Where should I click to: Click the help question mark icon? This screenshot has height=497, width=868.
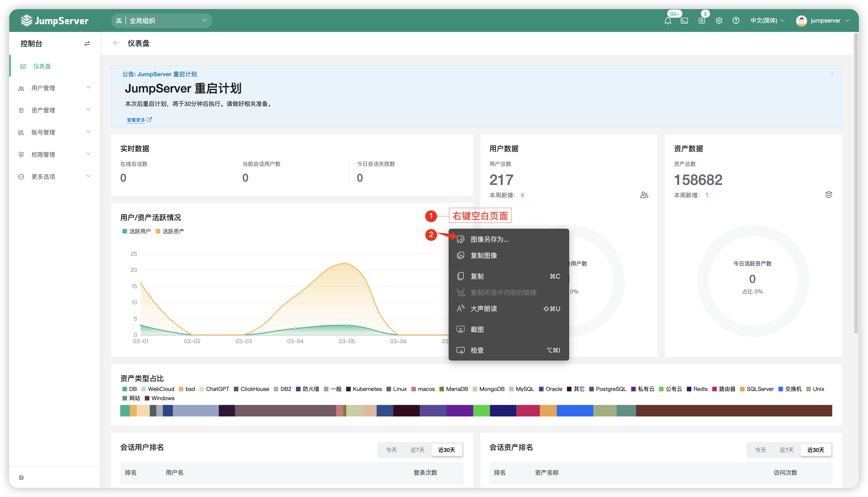(x=736, y=21)
